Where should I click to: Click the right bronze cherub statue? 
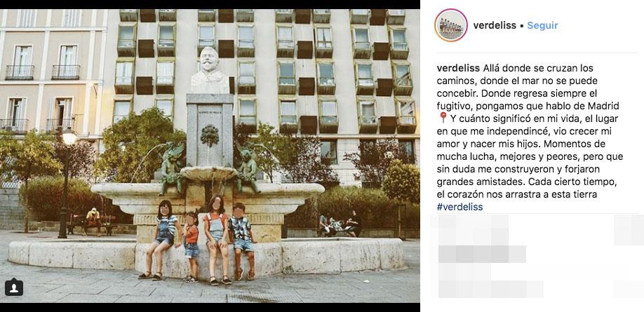[246, 167]
